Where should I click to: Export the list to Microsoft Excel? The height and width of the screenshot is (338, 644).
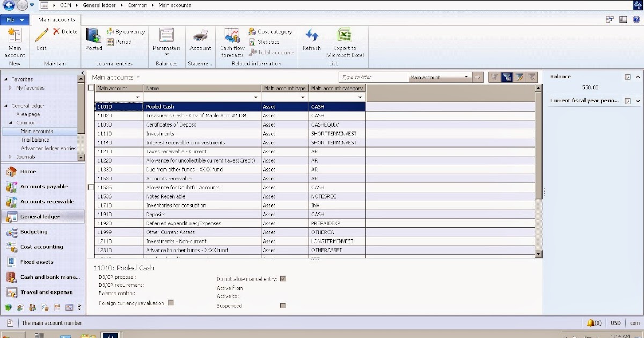pyautogui.click(x=345, y=43)
